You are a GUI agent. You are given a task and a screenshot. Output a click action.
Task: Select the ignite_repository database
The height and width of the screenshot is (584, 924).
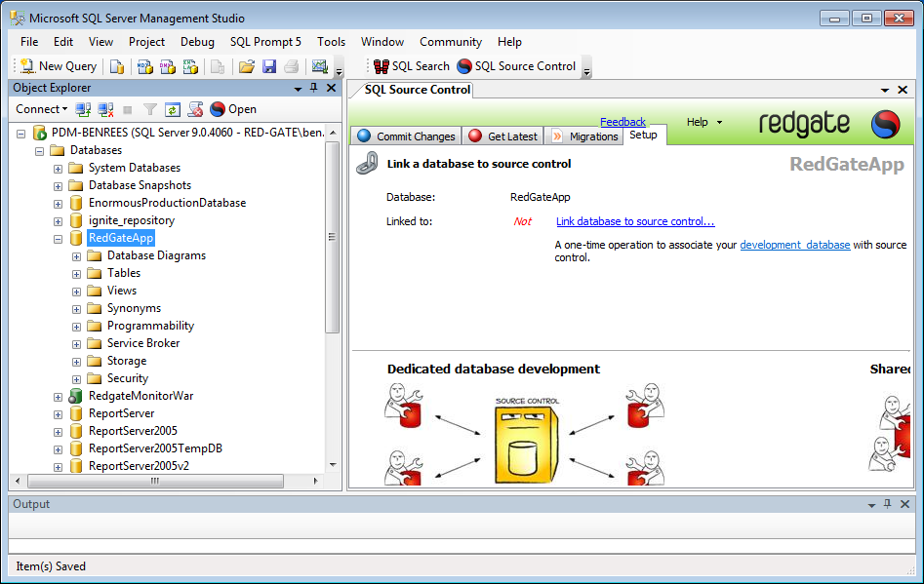click(x=132, y=220)
